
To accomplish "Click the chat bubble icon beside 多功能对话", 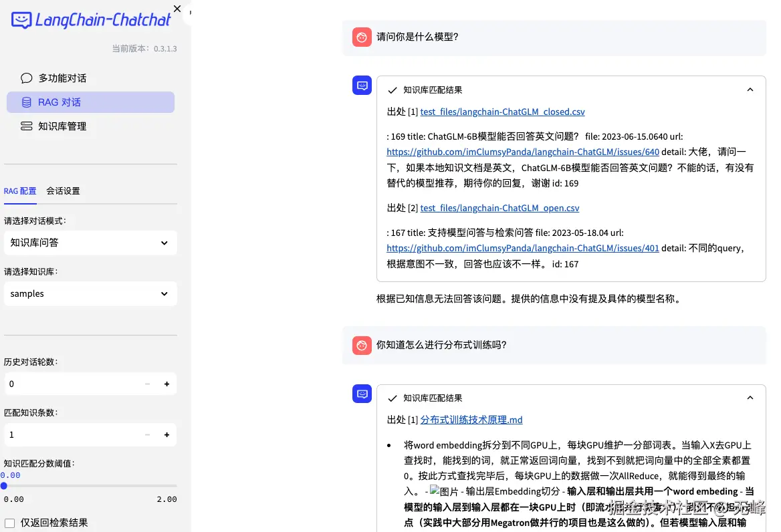I will [26, 78].
